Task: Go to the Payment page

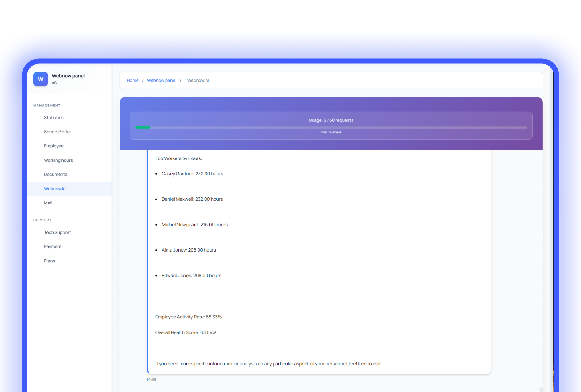Action: (x=53, y=246)
